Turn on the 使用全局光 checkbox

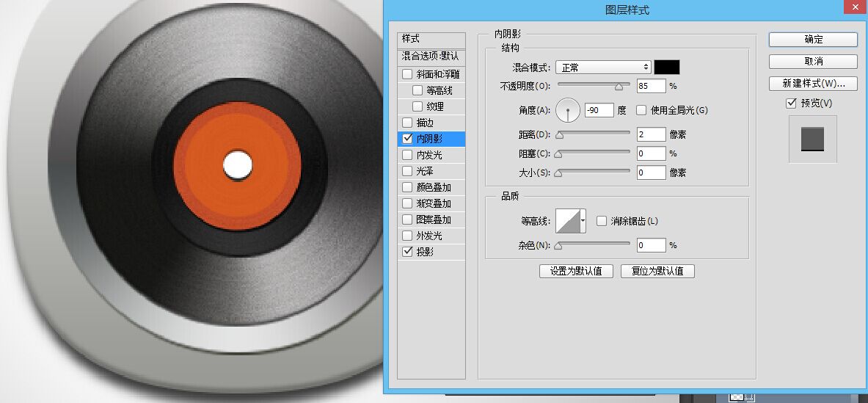click(641, 110)
